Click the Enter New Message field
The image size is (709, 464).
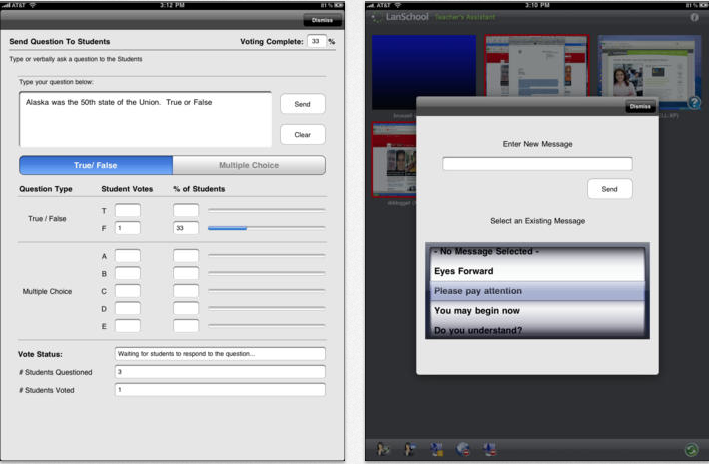pyautogui.click(x=537, y=164)
